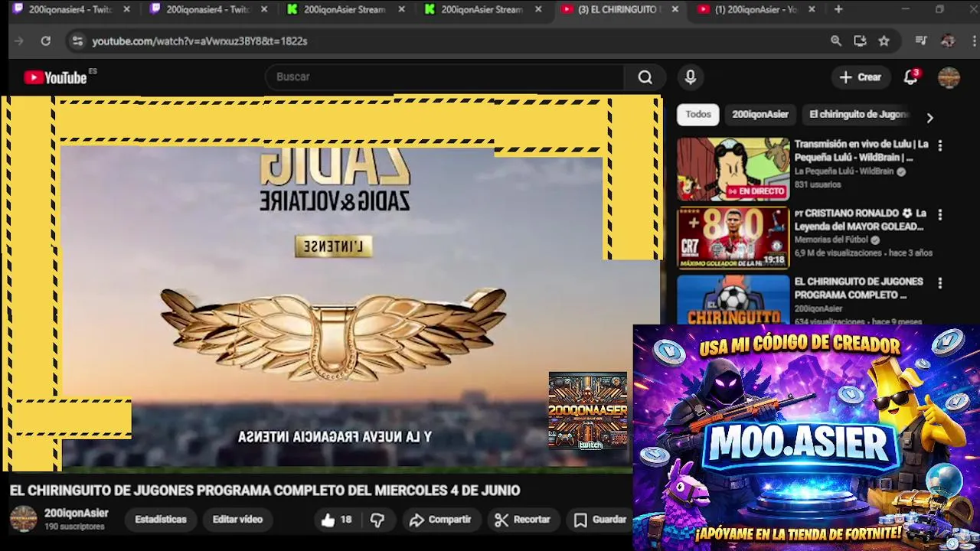The height and width of the screenshot is (551, 980).
Task: Open Estadísticas for this video
Action: point(161,520)
